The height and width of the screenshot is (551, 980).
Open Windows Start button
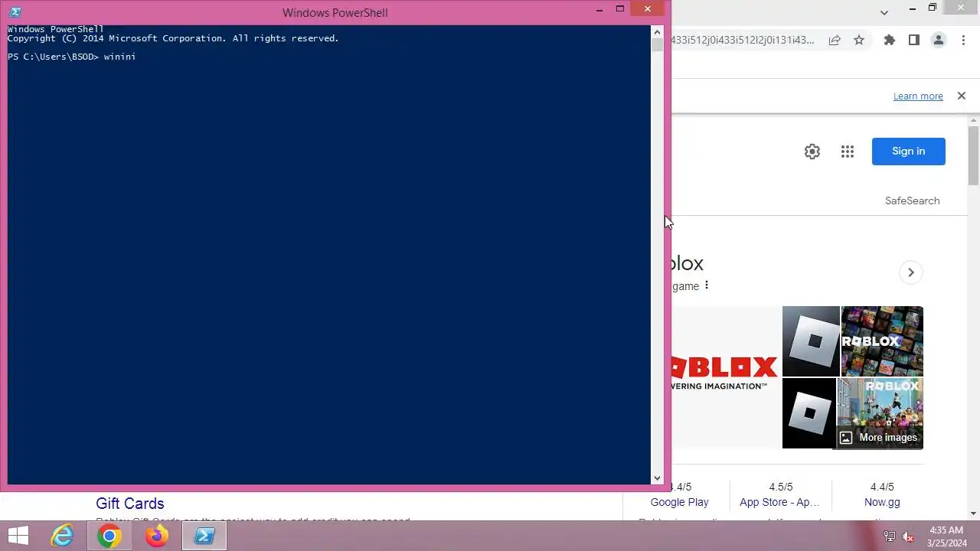click(18, 536)
